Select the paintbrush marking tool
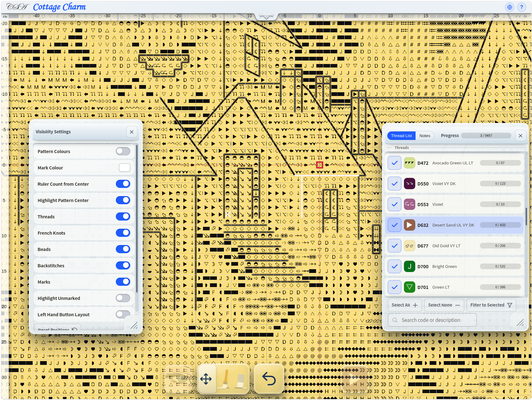The height and width of the screenshot is (400, 532). (x=225, y=379)
